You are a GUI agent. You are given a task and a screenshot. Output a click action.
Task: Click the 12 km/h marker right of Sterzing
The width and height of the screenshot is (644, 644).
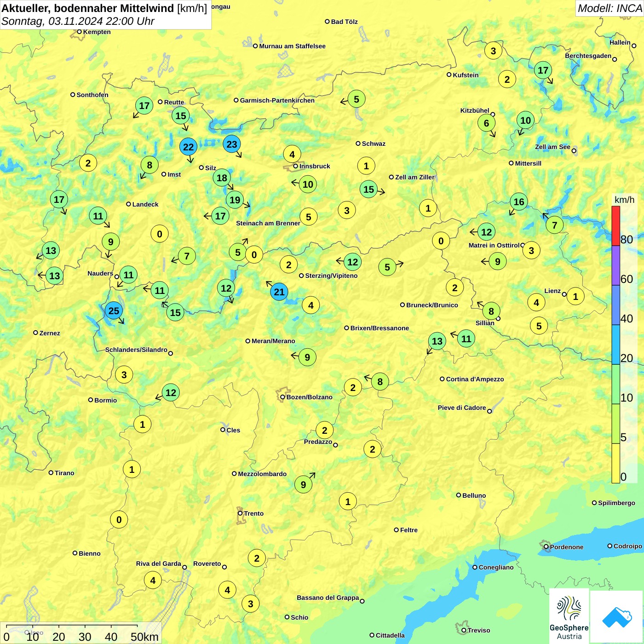point(352,262)
